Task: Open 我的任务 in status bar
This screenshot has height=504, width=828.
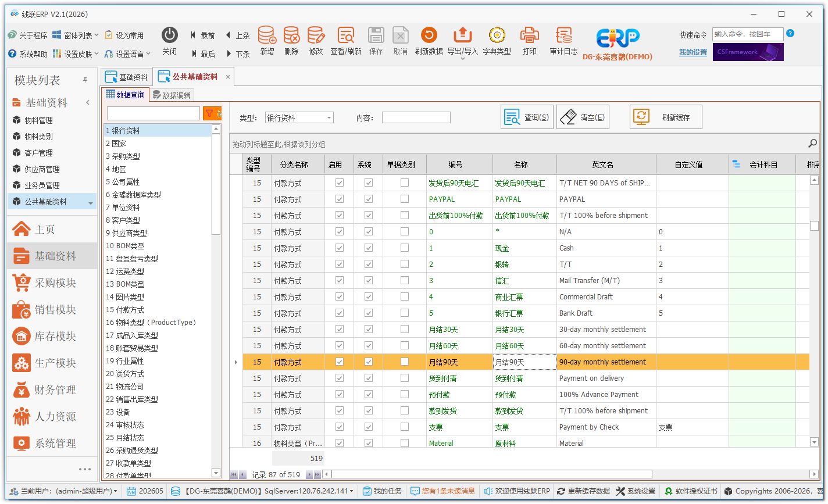Action: tap(382, 491)
